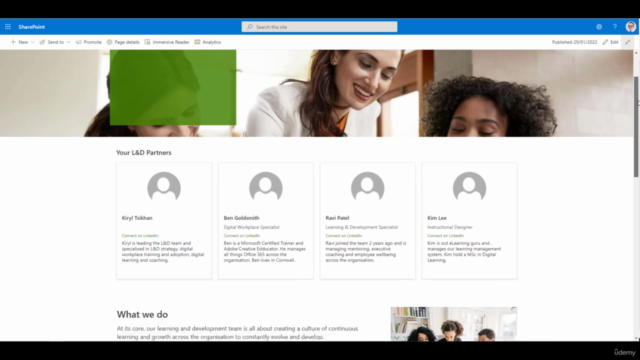Open Ravi Patel's Connect on LinkedIn link
This screenshot has height=360, width=640.
point(344,236)
